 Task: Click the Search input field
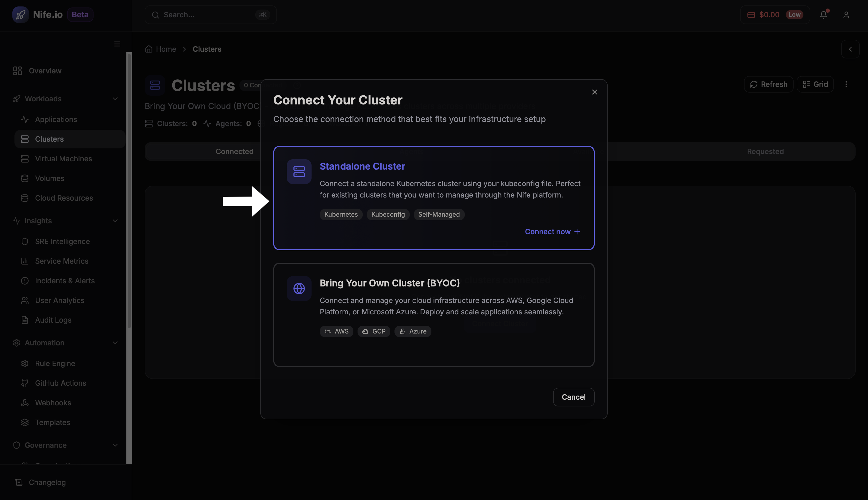click(211, 14)
